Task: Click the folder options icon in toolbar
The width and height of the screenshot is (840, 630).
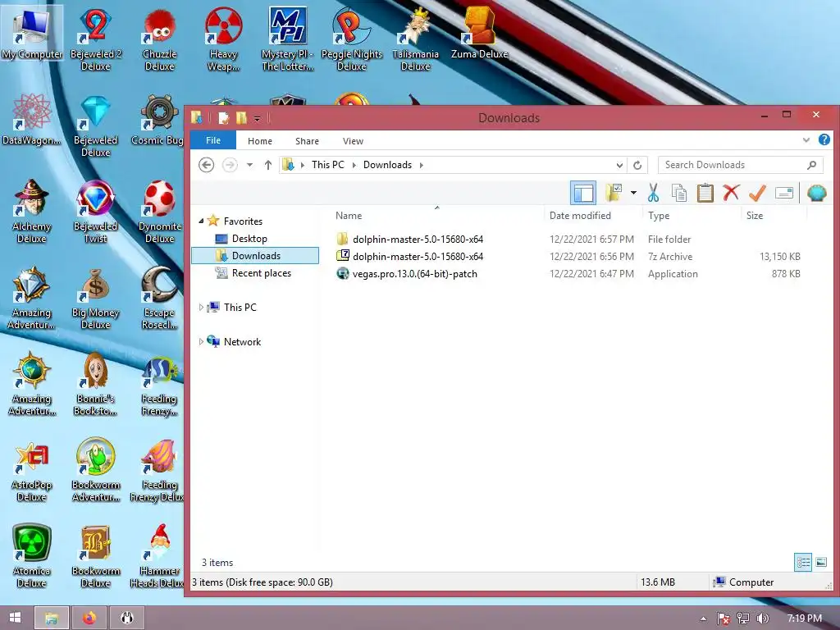Action: [x=614, y=193]
